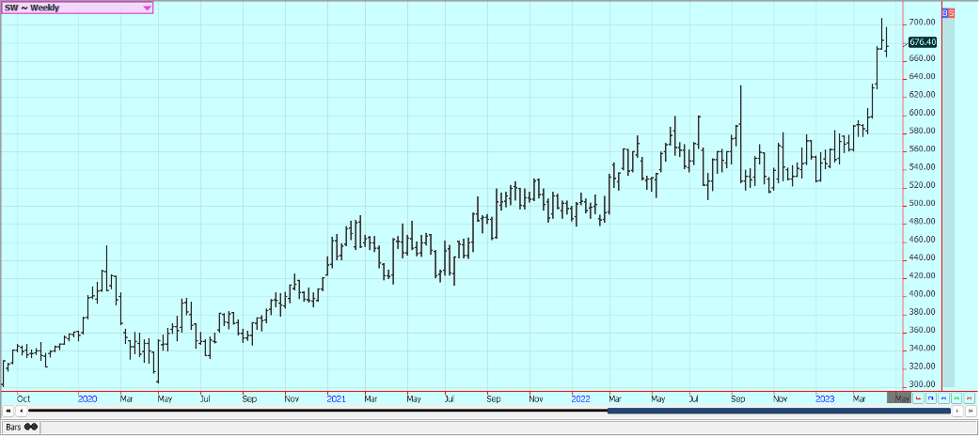Click the 700.00 price axis label
Viewport: 980px width, 436px height.
click(922, 23)
